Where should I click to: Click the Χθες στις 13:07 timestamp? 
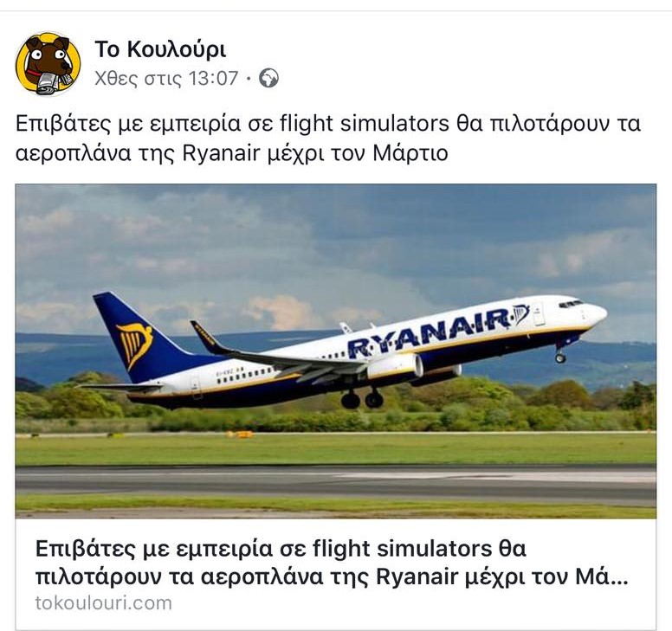click(x=166, y=79)
